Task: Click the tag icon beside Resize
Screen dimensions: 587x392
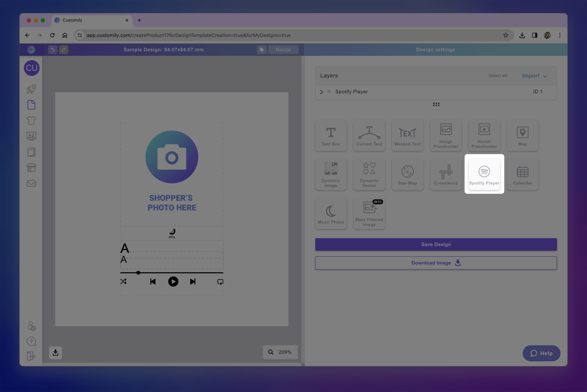Action: tap(262, 50)
